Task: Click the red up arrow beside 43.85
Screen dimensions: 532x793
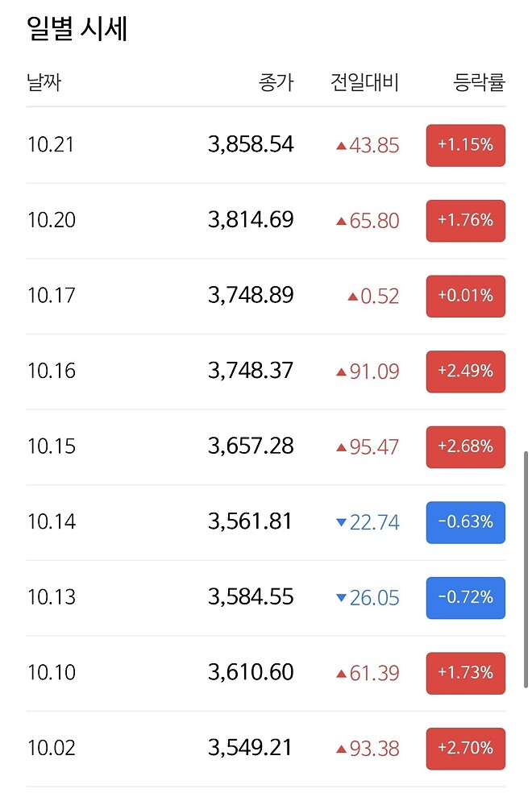Action: coord(341,146)
